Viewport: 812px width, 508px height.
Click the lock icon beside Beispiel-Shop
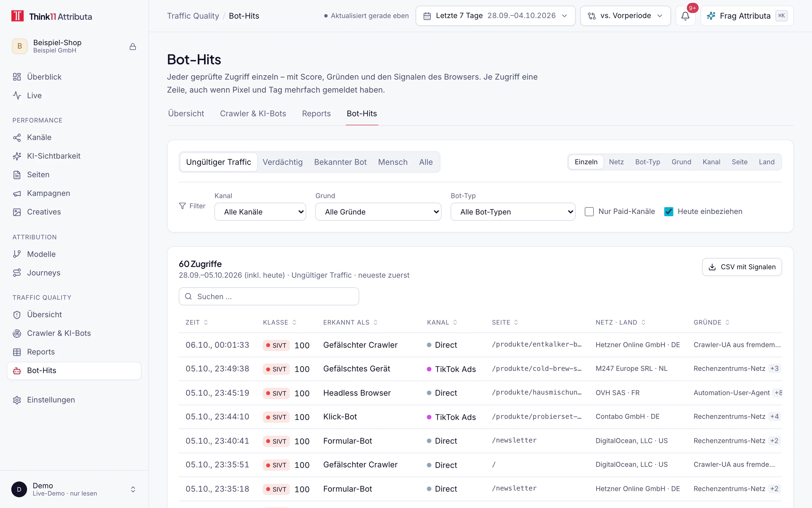pyautogui.click(x=133, y=47)
